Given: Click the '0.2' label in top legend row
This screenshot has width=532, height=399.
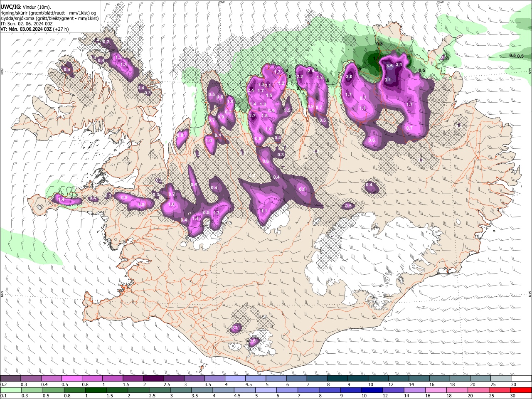Looking at the screenshot, I should coord(4,384).
